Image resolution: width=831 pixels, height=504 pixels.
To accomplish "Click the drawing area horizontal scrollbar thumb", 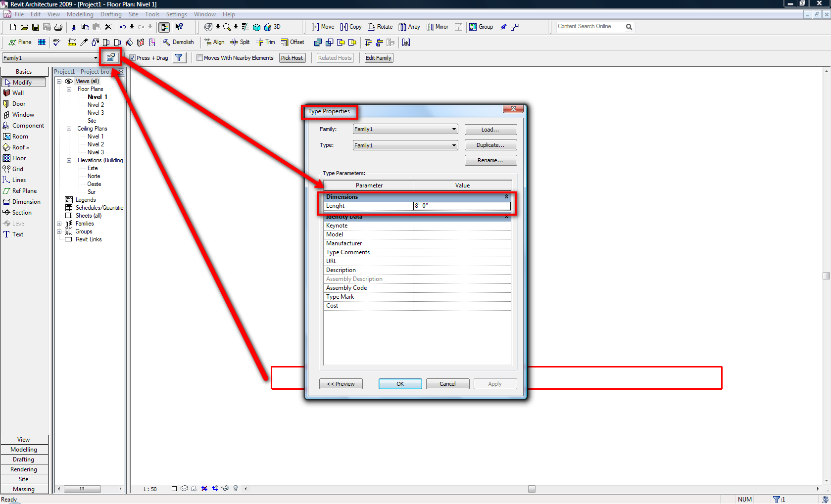I will coord(532,489).
